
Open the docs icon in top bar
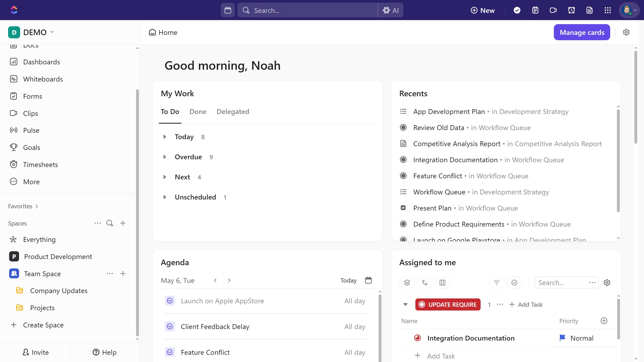point(590,10)
